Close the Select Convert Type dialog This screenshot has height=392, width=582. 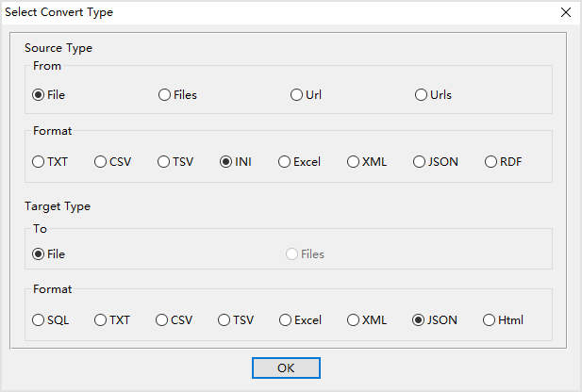(x=565, y=12)
